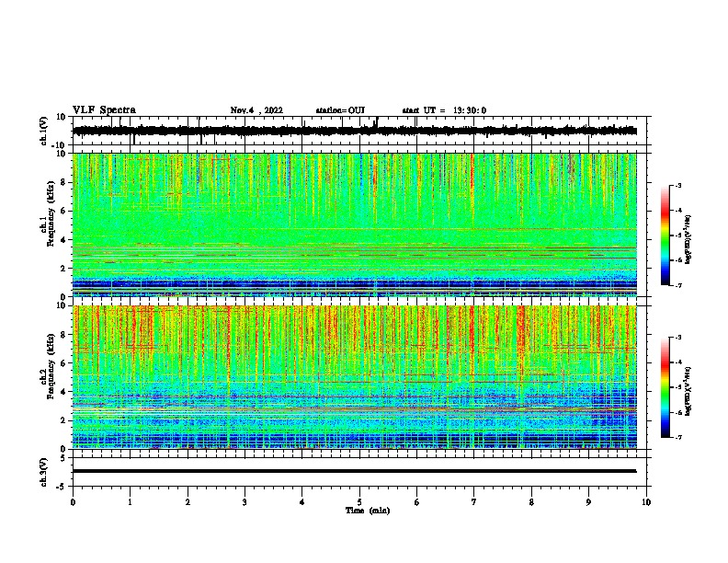Click the "-3" label on ch.1 color bar
This screenshot has width=728, height=563.
[678, 185]
